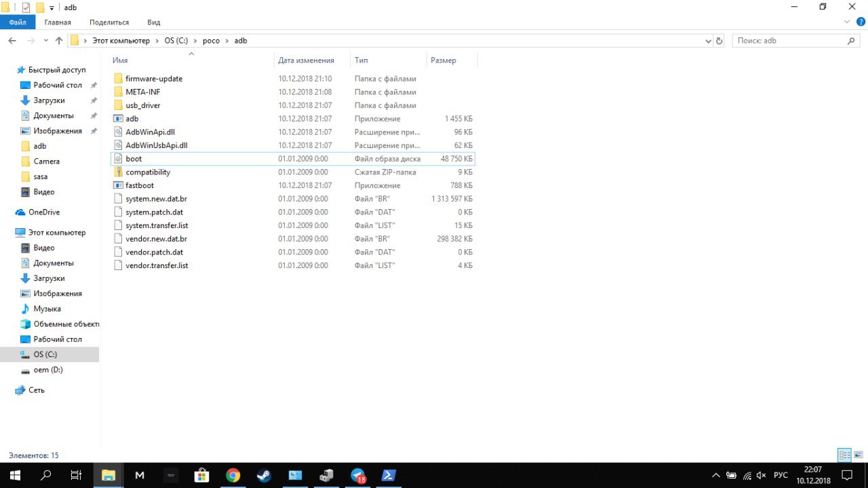Open the Главная ribbon tab
The image size is (868, 488).
pos(58,22)
